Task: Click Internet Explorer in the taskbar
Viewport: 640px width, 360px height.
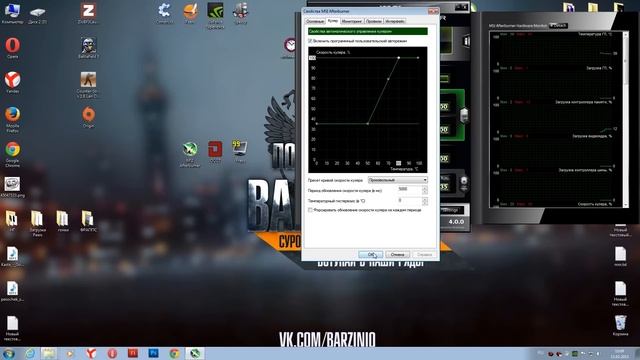Action: [30, 353]
